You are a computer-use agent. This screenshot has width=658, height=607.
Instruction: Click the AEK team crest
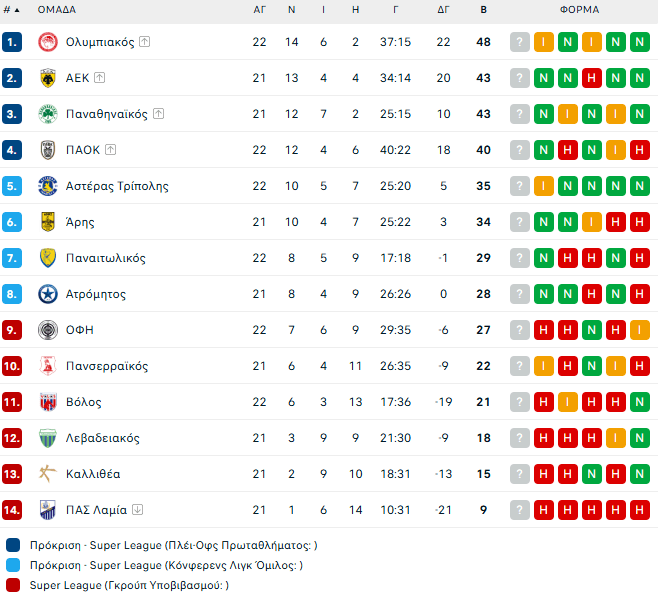(47, 78)
